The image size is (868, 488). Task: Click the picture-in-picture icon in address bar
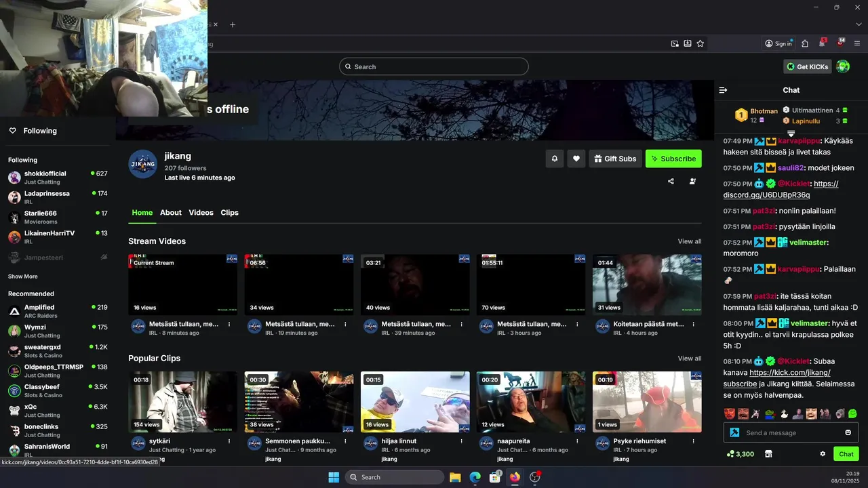pos(675,43)
